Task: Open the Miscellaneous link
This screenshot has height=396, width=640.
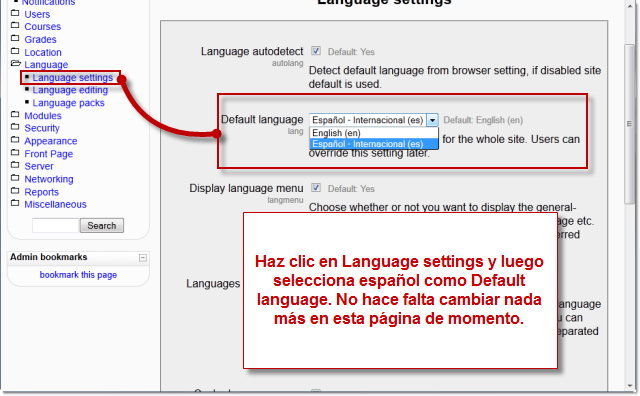Action: (x=56, y=205)
